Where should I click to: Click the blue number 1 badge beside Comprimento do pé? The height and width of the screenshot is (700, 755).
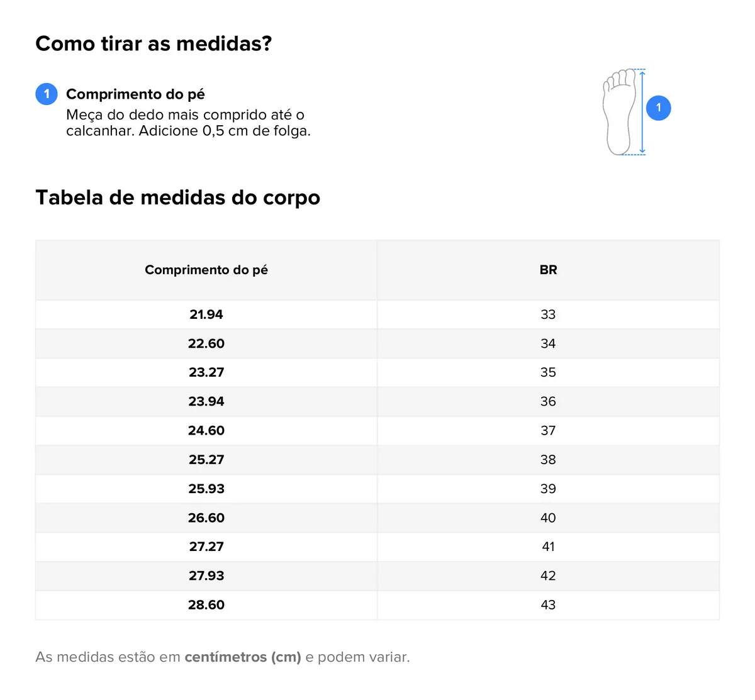click(x=47, y=94)
